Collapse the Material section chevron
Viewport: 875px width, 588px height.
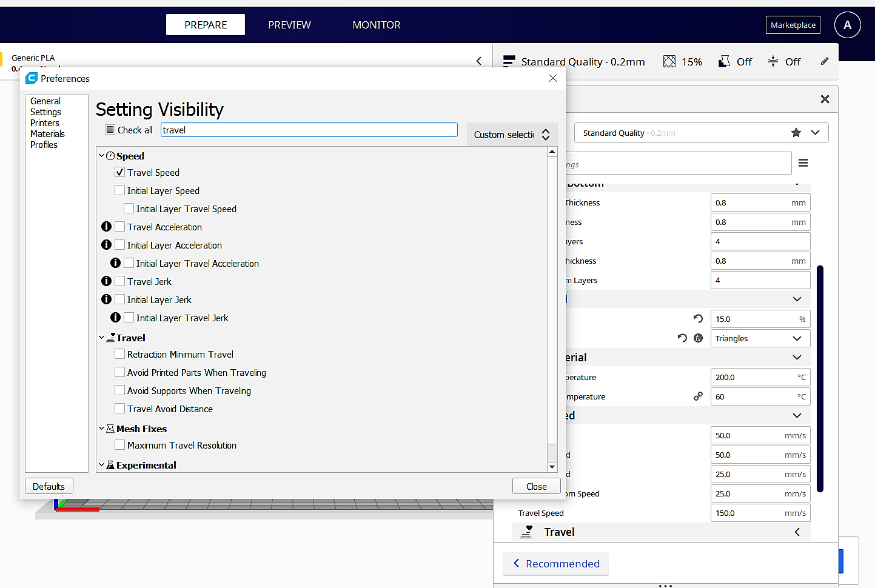tap(797, 357)
